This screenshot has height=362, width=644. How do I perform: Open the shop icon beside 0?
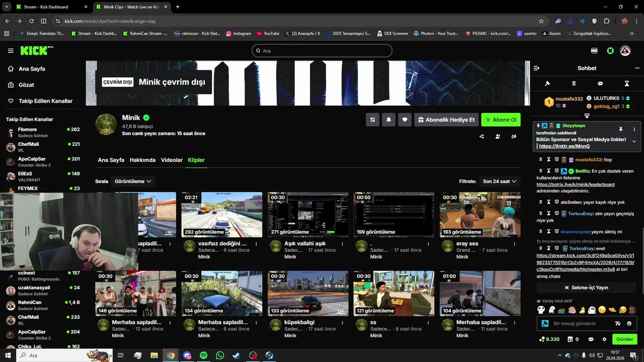[x=570, y=339]
